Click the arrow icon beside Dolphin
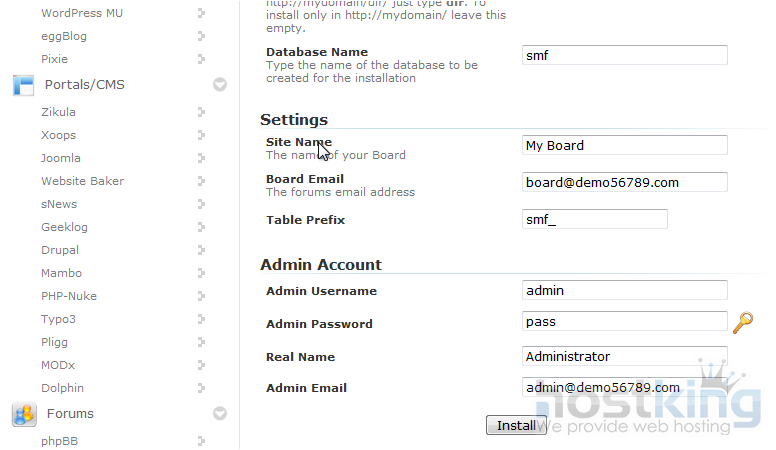Viewport: 776px width, 450px height. (201, 388)
